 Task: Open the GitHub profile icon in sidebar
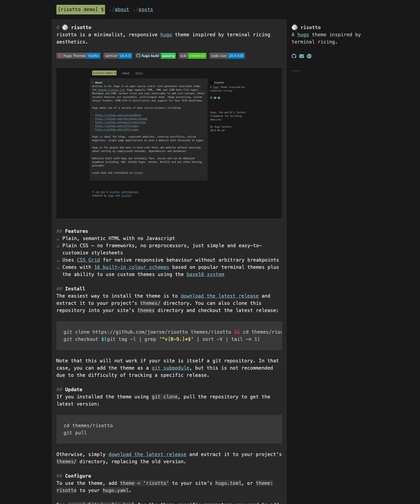tap(294, 56)
